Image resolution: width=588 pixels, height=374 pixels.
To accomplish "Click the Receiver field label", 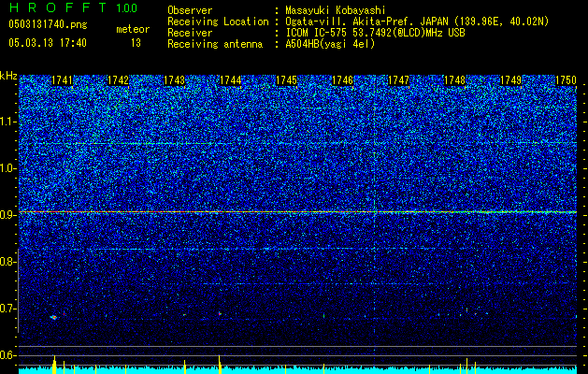I will (190, 33).
